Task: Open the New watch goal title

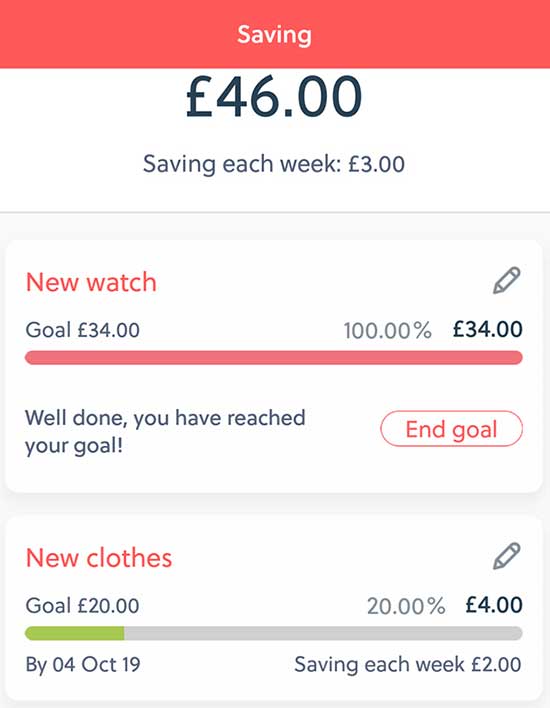Action: point(91,282)
